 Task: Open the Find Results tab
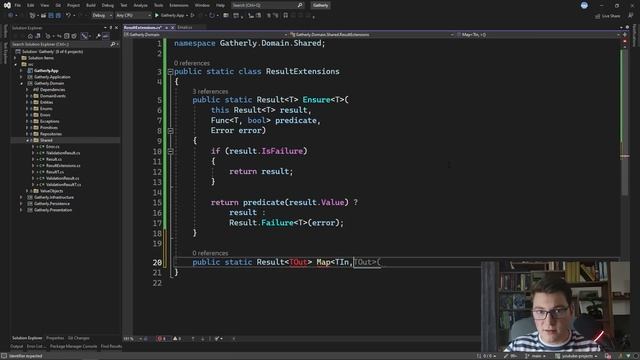coord(111,346)
